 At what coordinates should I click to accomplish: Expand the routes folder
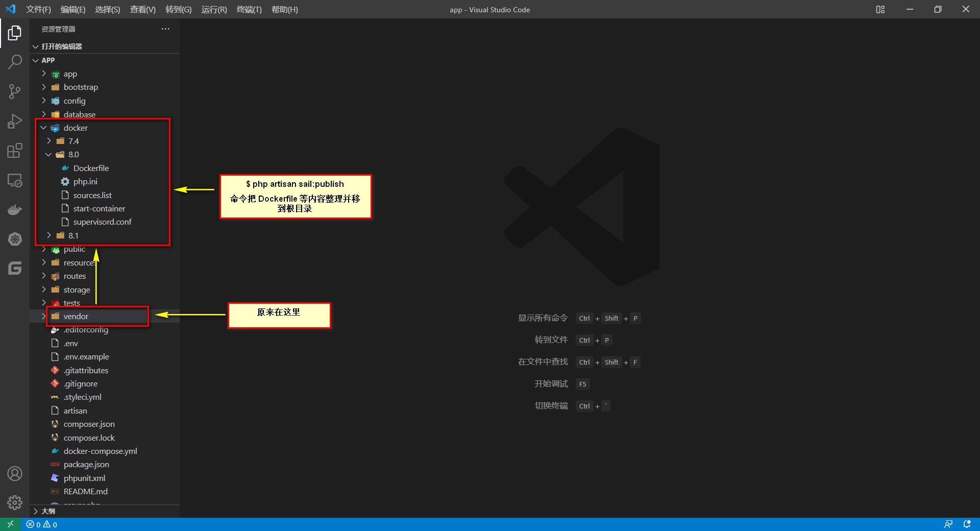tap(105, 276)
